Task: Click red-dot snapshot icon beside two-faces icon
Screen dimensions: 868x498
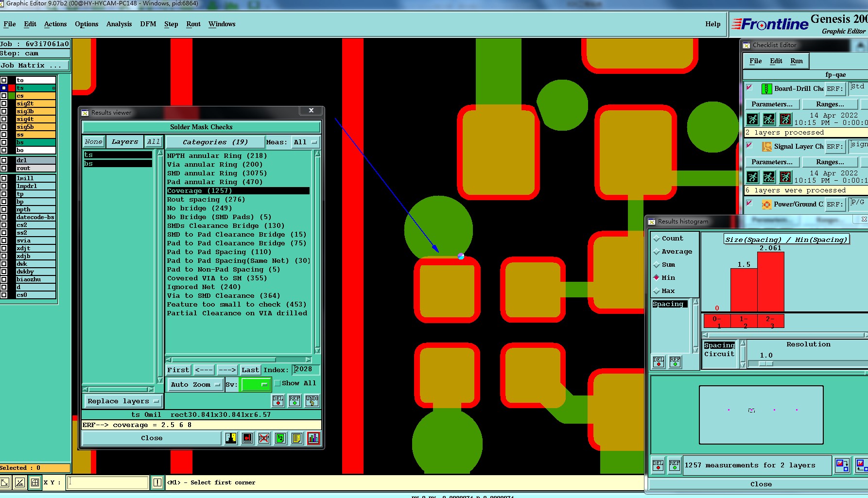Action: pos(247,438)
